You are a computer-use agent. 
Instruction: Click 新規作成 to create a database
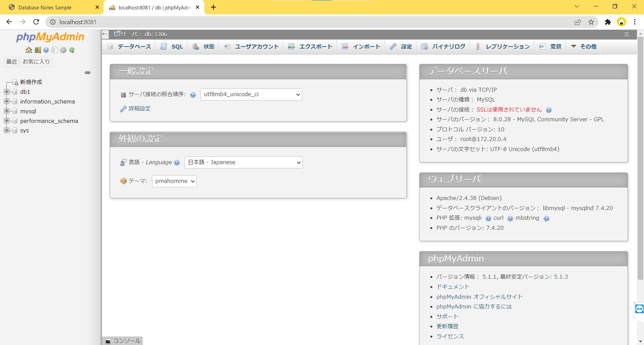(31, 82)
